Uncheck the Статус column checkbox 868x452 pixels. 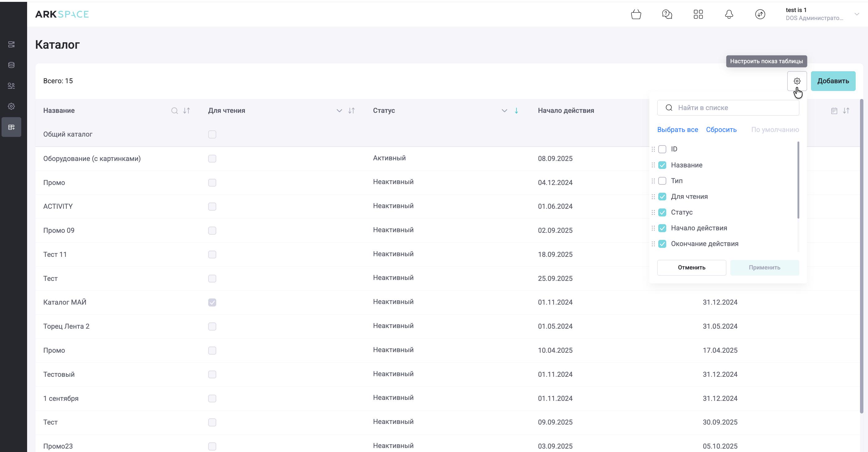point(662,212)
